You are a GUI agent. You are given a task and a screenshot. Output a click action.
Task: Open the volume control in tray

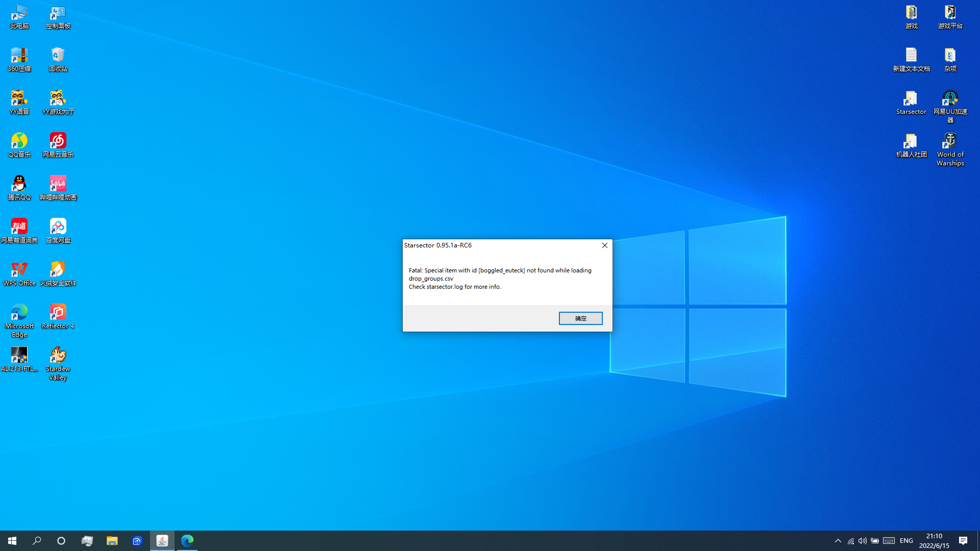862,541
